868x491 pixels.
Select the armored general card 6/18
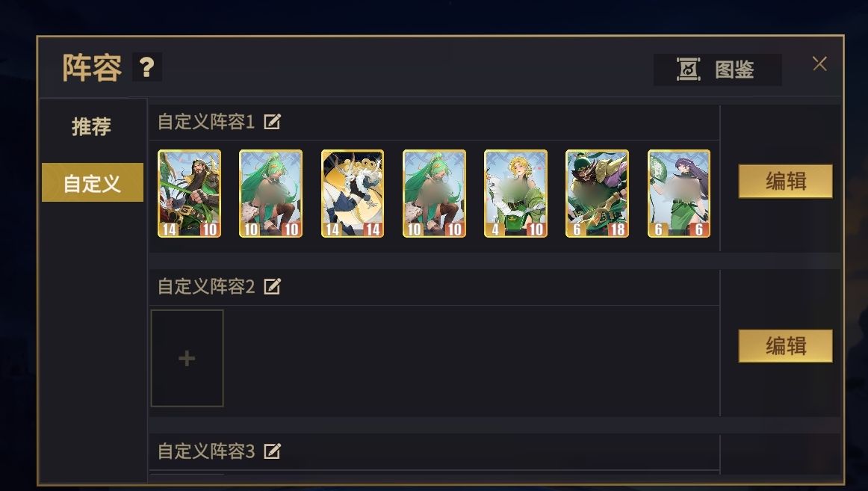(598, 194)
